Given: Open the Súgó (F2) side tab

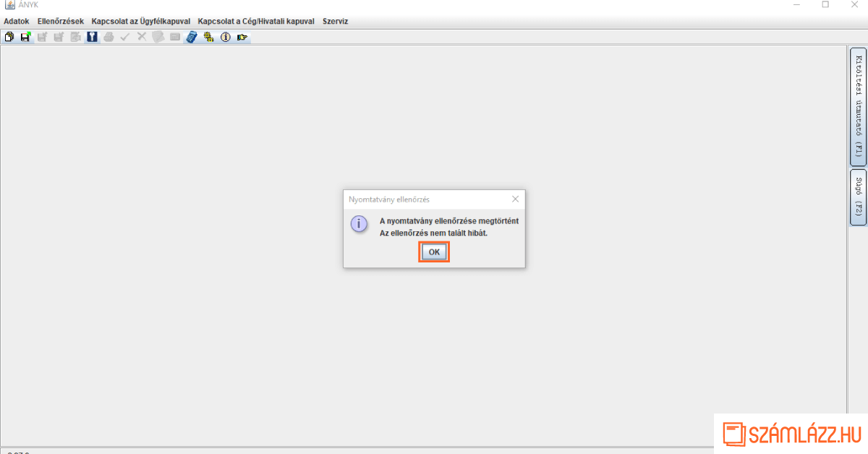Looking at the screenshot, I should [x=858, y=197].
